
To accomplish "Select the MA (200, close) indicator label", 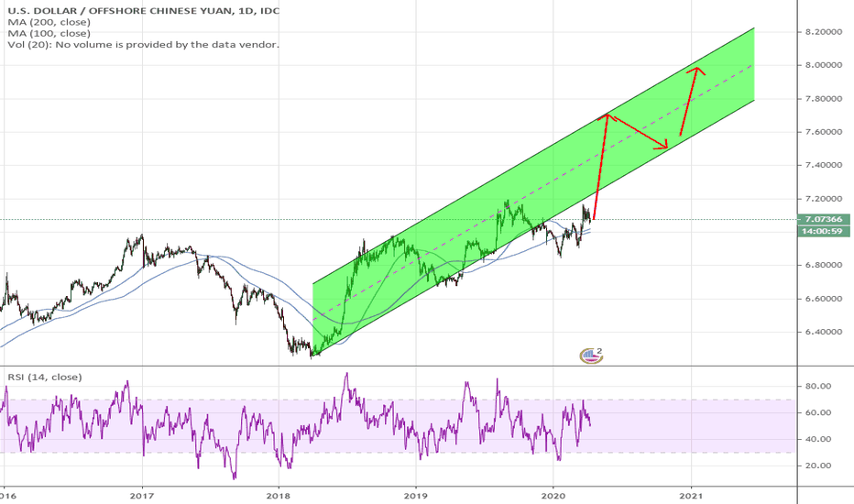I will point(49,22).
